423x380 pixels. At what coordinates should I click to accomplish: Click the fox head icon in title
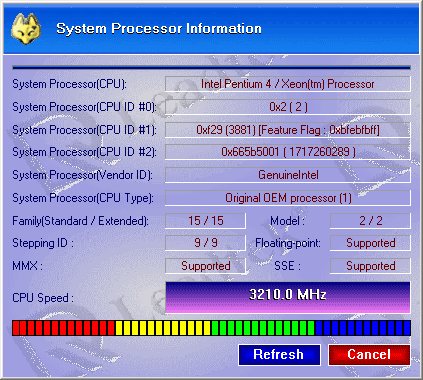[x=26, y=29]
